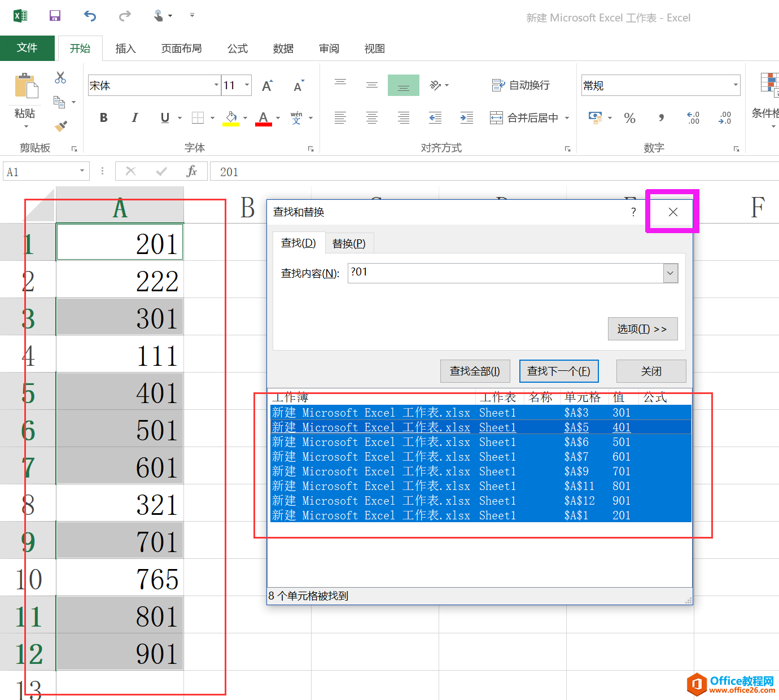Select cell A10 containing 765
This screenshot has height=700, width=779.
point(120,578)
